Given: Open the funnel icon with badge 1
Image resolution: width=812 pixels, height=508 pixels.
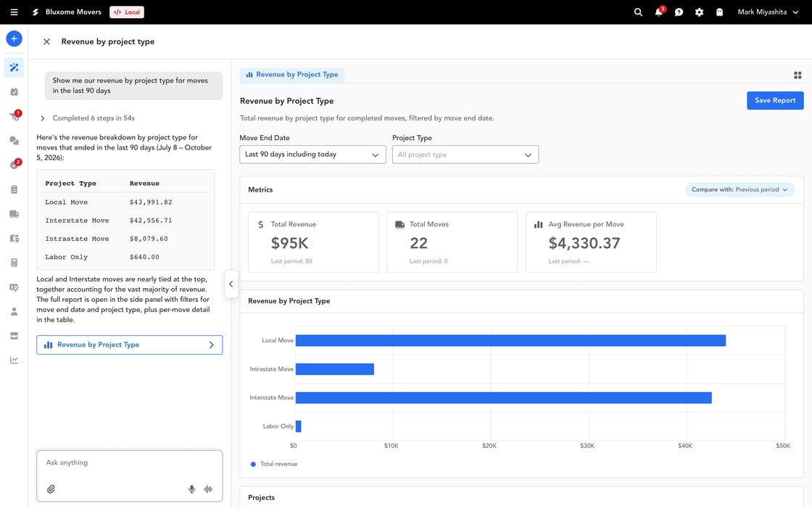Looking at the screenshot, I should (14, 116).
